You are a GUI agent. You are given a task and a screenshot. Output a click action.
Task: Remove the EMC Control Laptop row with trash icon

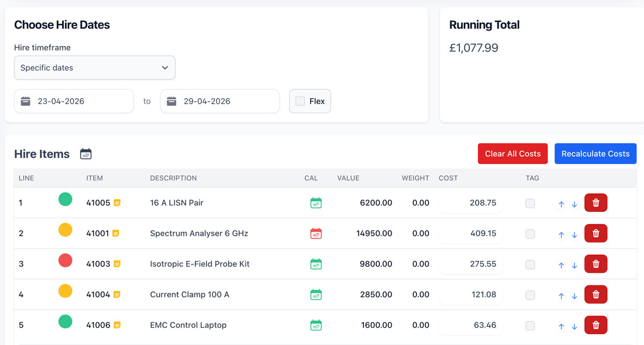click(x=596, y=325)
